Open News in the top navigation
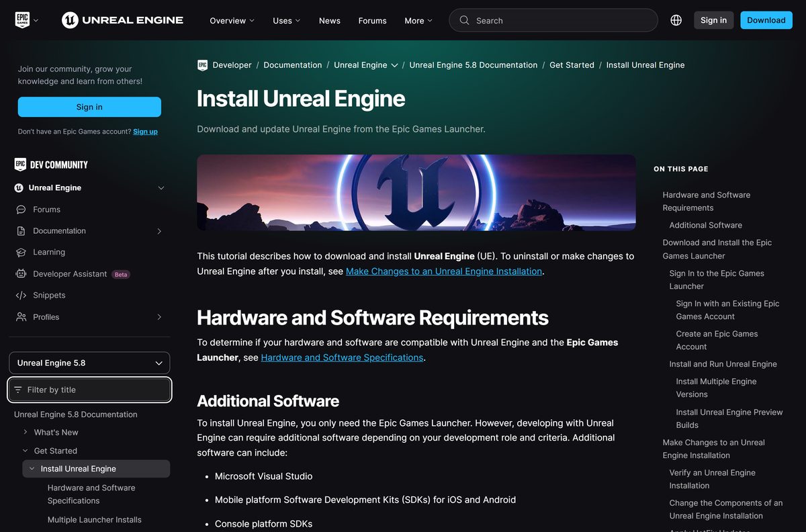This screenshot has height=532, width=806. 329,21
